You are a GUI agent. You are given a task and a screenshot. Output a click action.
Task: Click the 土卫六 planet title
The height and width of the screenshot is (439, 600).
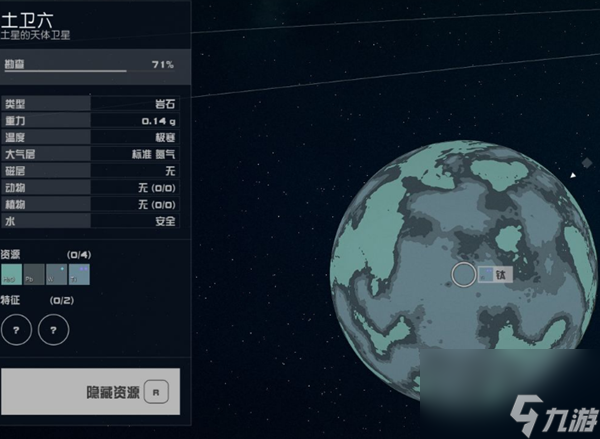[x=26, y=20]
